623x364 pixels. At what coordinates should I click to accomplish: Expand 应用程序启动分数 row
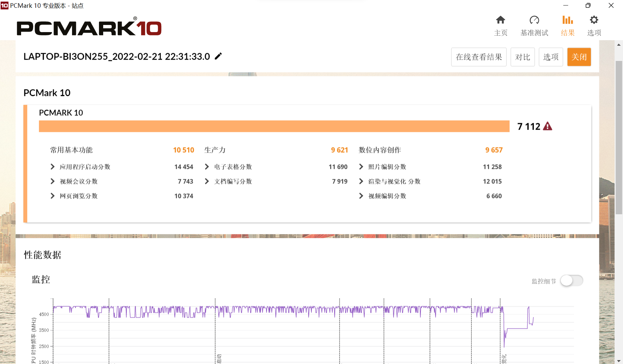[53, 167]
